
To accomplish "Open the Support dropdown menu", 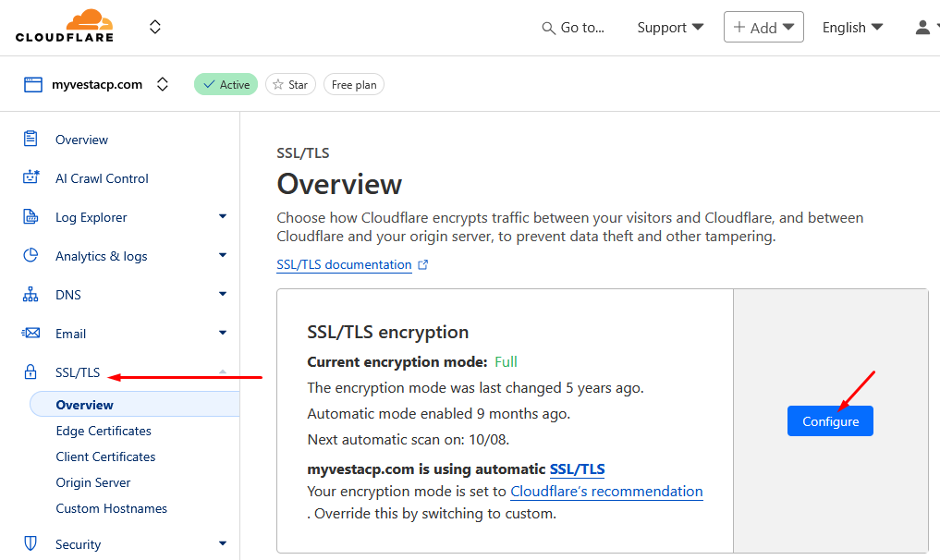I will click(x=670, y=28).
